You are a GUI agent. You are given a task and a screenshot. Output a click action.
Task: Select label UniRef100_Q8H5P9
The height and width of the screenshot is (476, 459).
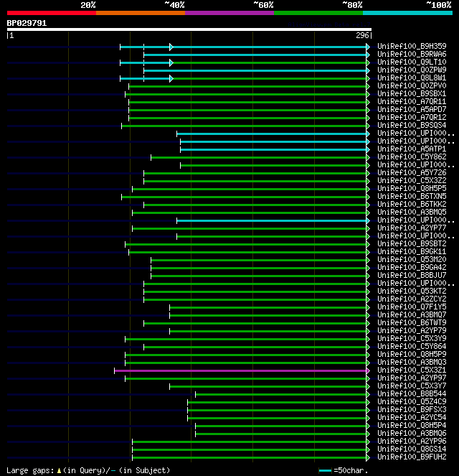click(412, 354)
